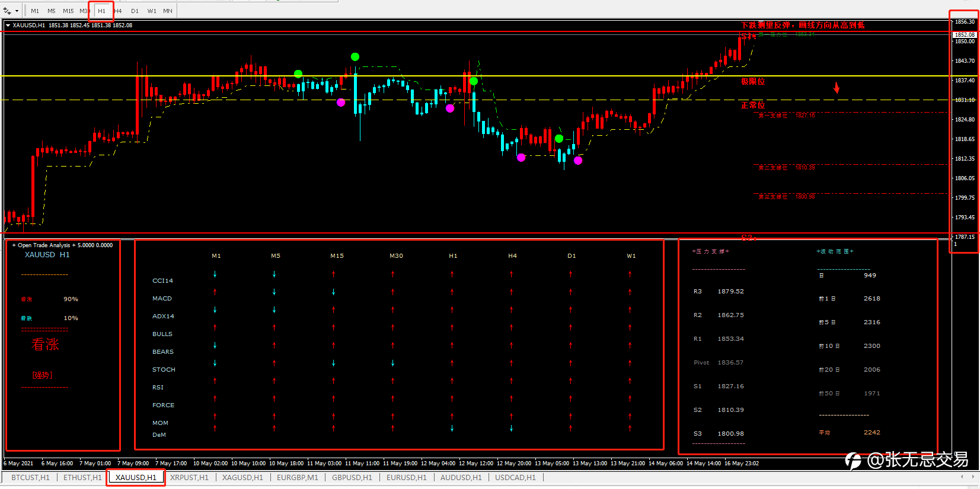
Task: Switch to W1 timeframe in toolbar
Action: pyautogui.click(x=152, y=11)
